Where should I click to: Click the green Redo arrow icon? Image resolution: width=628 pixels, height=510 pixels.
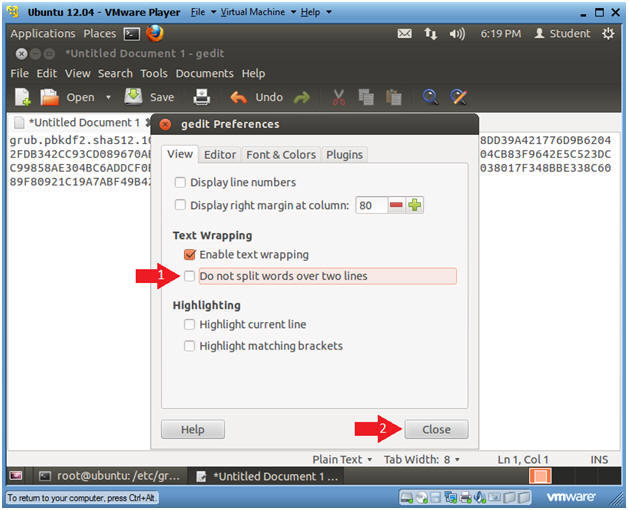302,97
